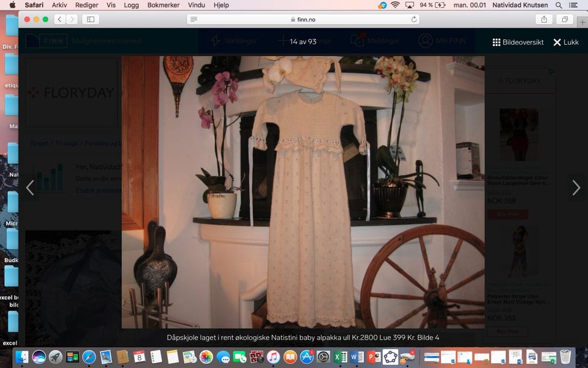
Task: Open AirPlay display menu
Action: click(x=410, y=5)
